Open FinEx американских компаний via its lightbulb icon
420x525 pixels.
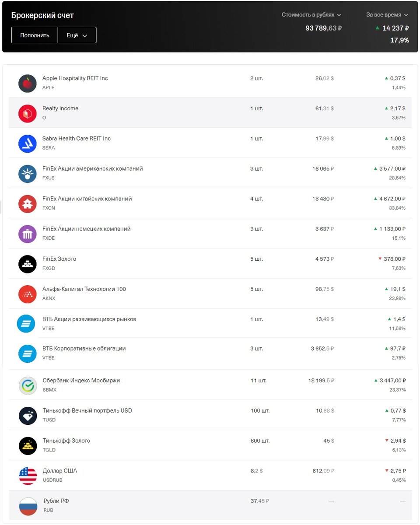tap(27, 174)
